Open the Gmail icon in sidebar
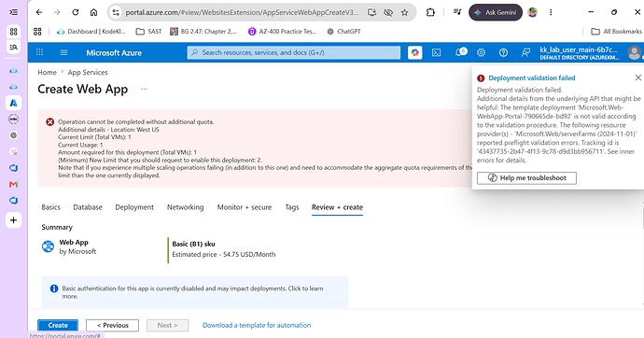The height and width of the screenshot is (338, 644). click(14, 184)
